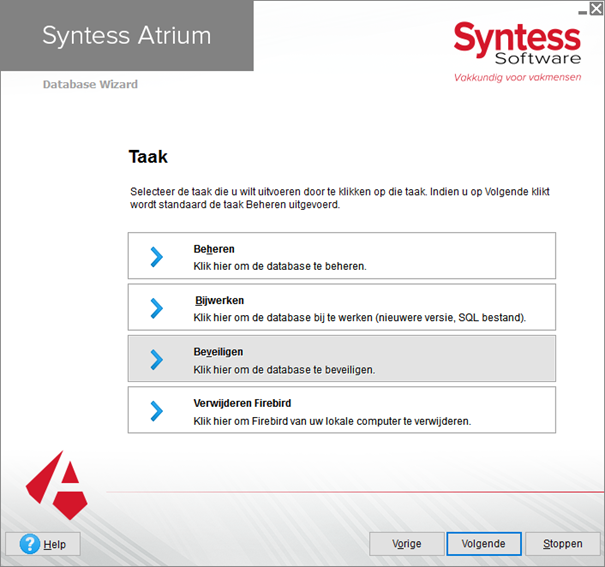
Task: Cancel the wizard with Stoppen
Action: 563,544
